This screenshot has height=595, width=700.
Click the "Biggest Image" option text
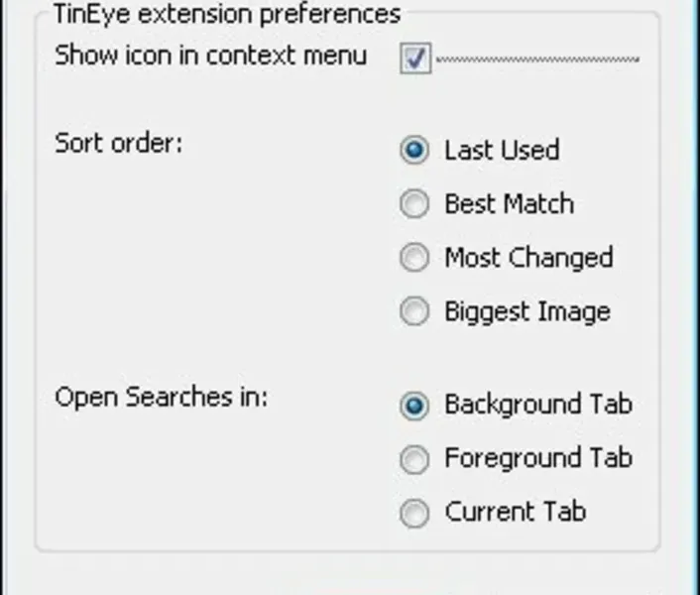(526, 312)
